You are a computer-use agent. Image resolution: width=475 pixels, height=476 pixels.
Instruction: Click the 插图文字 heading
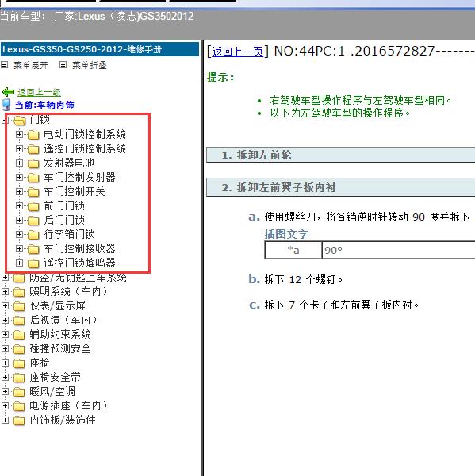286,234
